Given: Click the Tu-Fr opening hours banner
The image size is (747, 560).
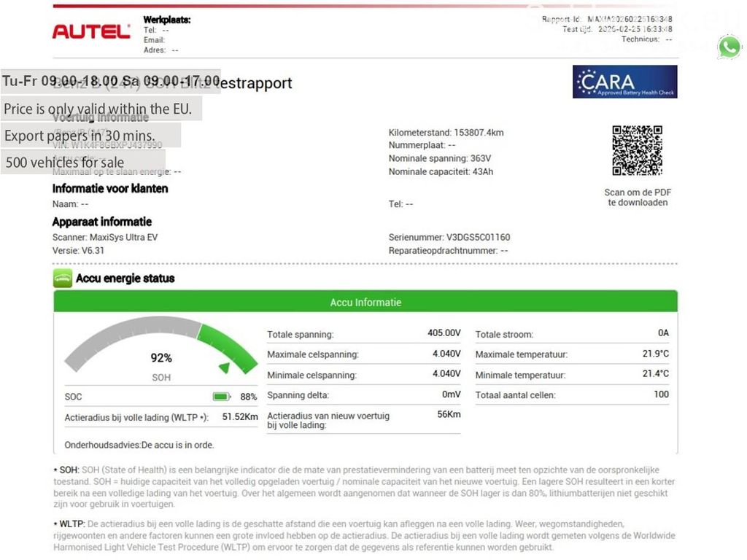Looking at the screenshot, I should click(111, 81).
